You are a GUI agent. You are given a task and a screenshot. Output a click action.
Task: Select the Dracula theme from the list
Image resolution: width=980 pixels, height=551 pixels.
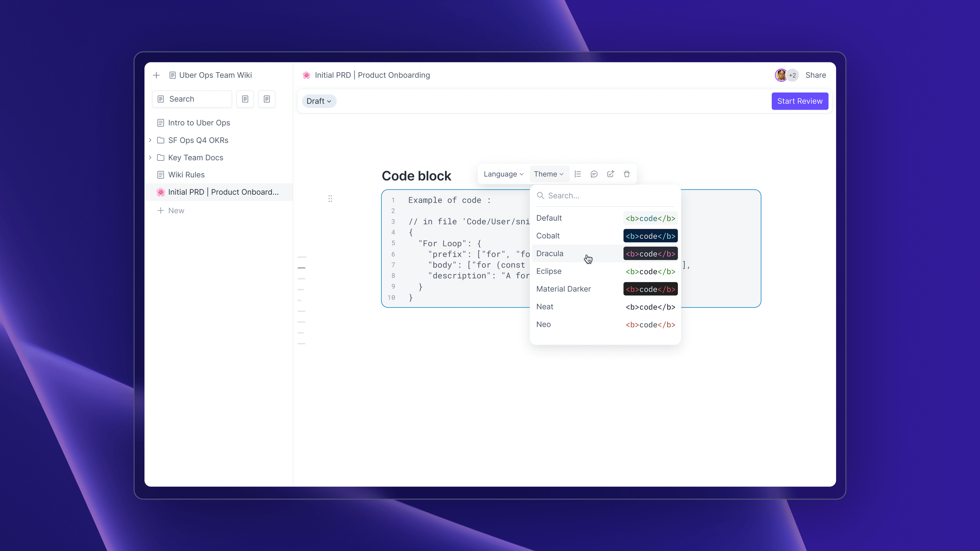click(x=550, y=253)
